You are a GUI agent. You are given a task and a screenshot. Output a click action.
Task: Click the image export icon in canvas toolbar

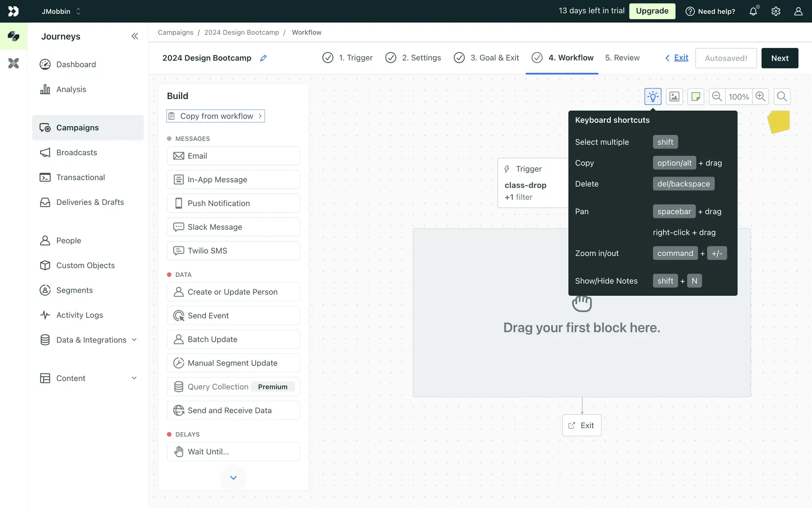(x=674, y=97)
